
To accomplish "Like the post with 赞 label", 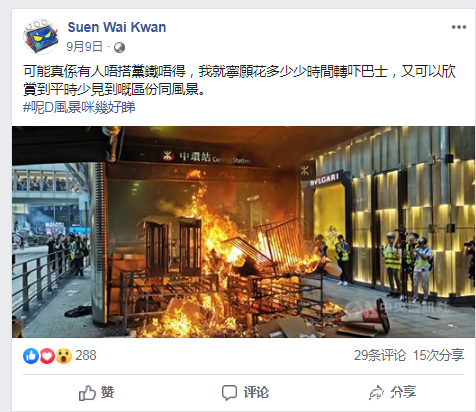I will coord(108,392).
